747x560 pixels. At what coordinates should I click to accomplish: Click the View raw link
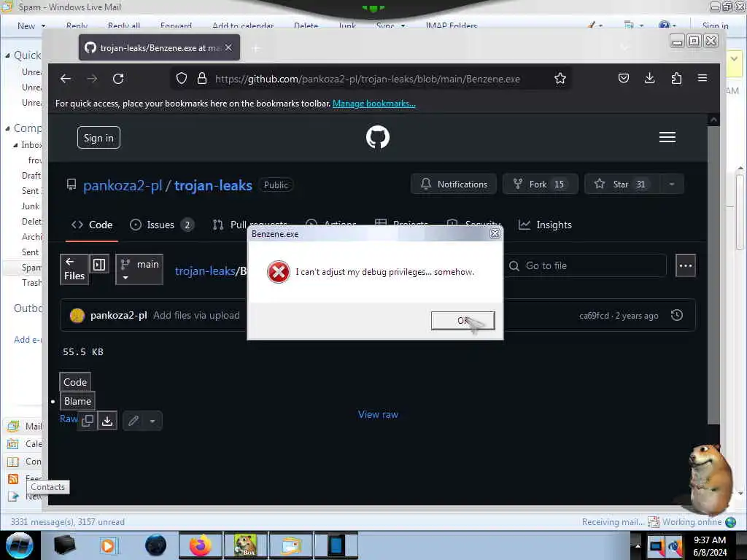pos(378,415)
